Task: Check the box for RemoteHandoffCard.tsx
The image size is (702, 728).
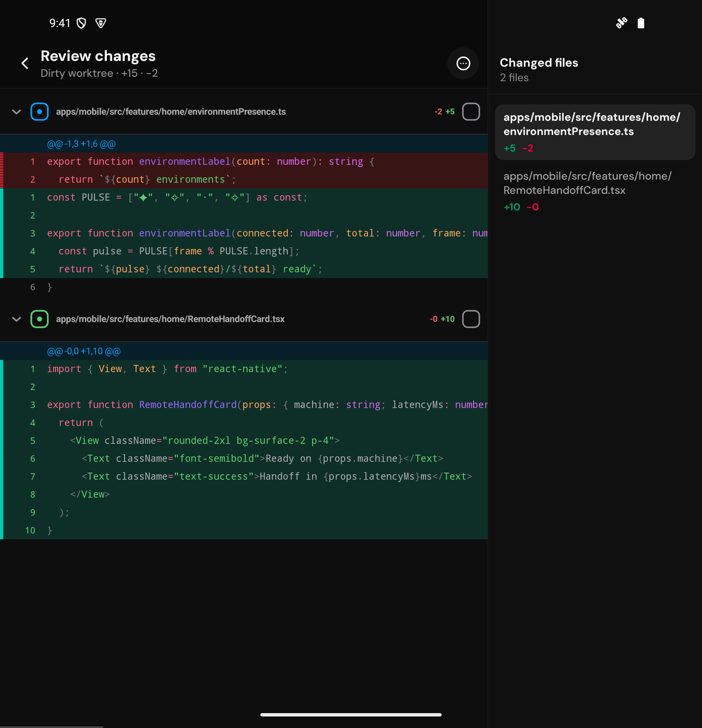Action: pyautogui.click(x=471, y=319)
